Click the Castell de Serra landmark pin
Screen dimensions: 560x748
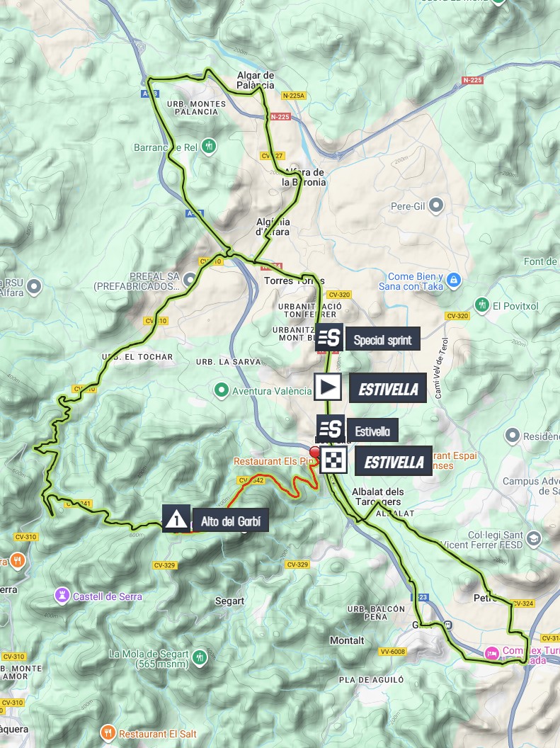click(x=62, y=595)
